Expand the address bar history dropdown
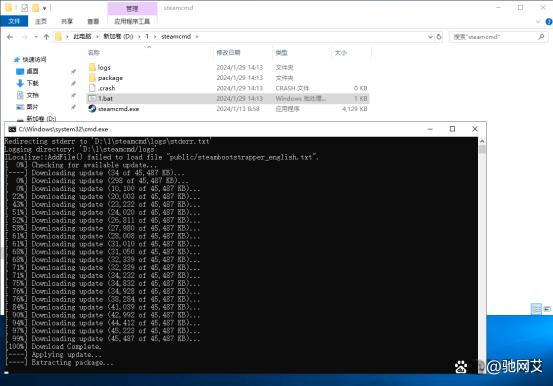 tap(430, 37)
